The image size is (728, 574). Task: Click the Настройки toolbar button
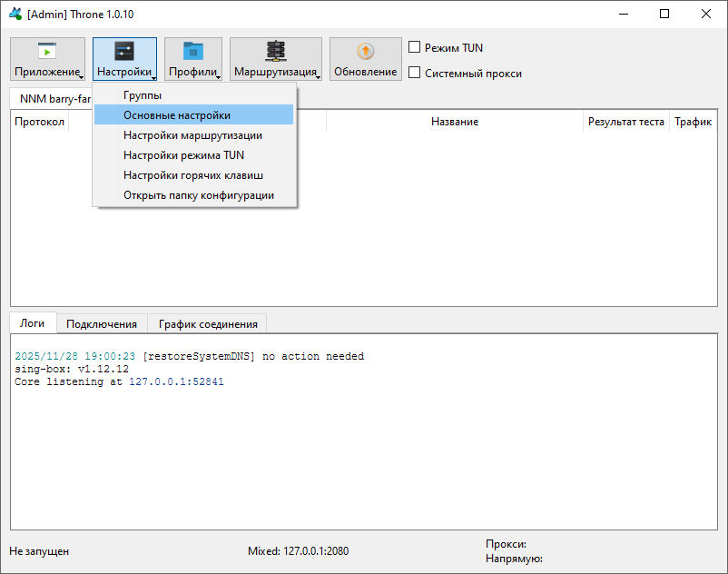coord(124,59)
